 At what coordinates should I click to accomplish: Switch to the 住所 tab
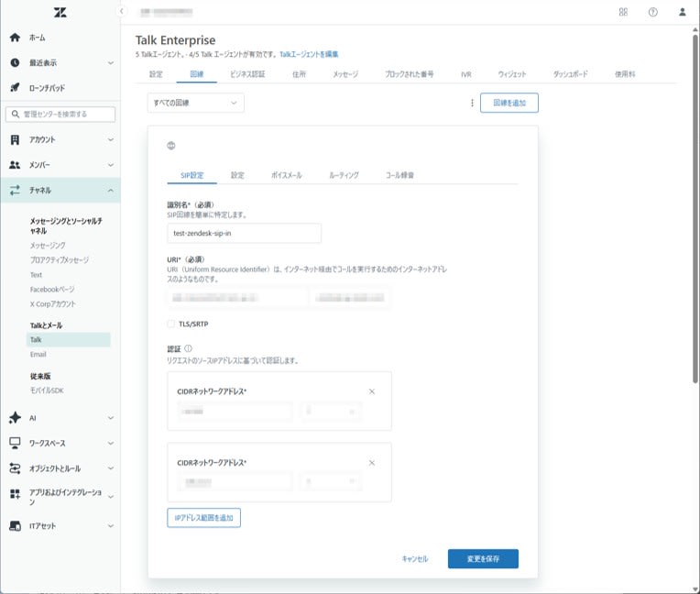(299, 74)
